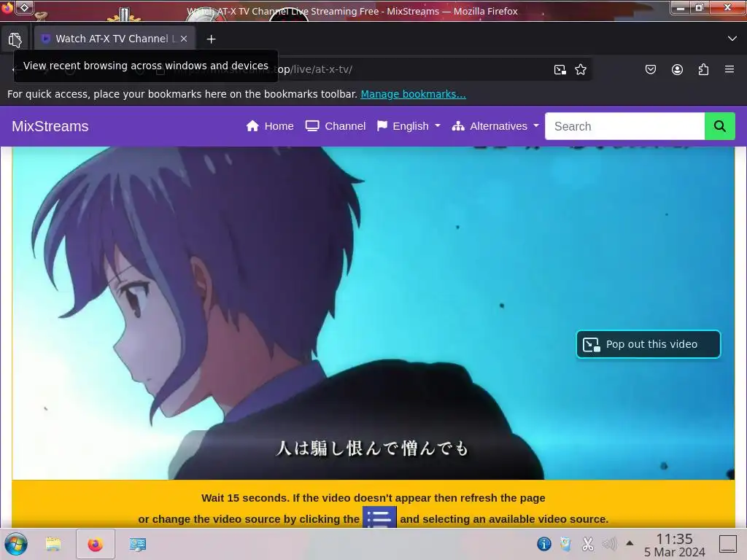Expand the English language dropdown
Screen dimensions: 747x560
coord(409,126)
